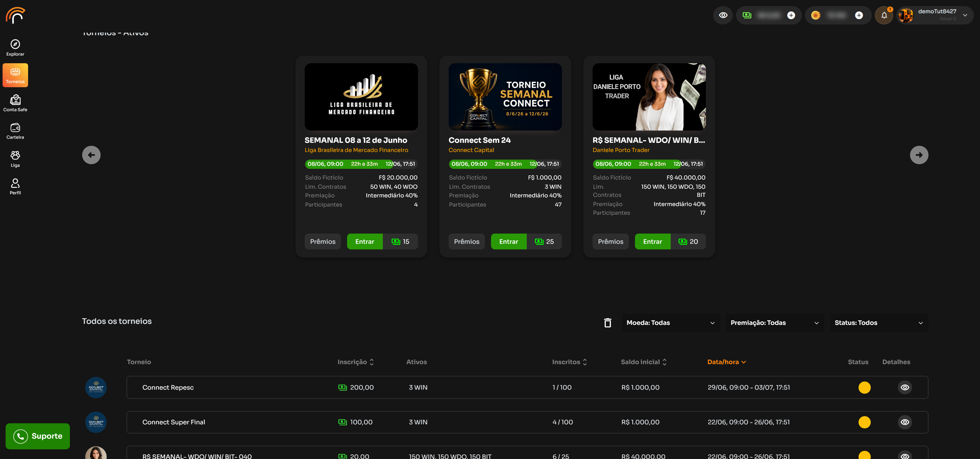Click the demoTut8427 user avatar
This screenshot has width=980, height=459.
pyautogui.click(x=906, y=15)
